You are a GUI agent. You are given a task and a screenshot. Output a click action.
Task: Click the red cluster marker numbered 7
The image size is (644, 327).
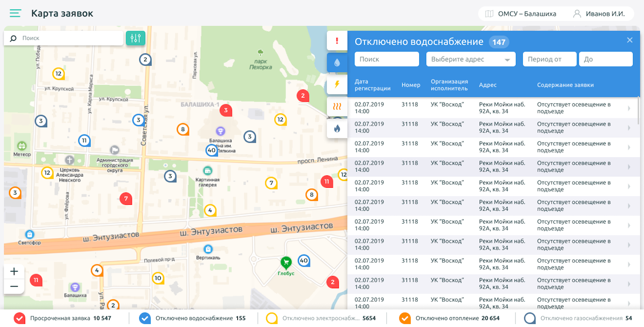(126, 198)
